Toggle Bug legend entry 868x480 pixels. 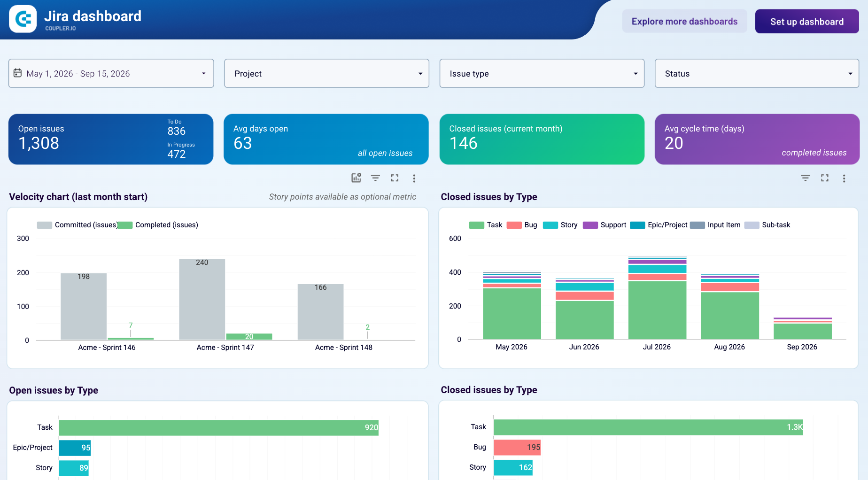(x=522, y=225)
